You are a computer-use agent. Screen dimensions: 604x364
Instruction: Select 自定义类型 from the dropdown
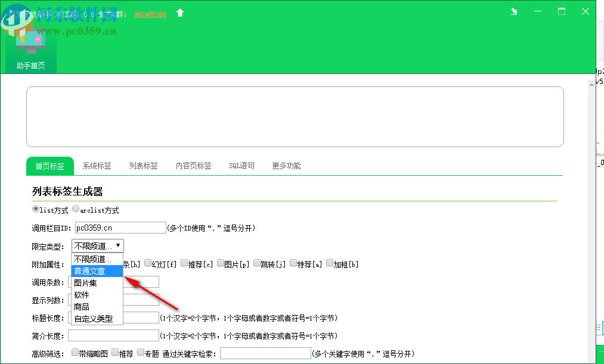95,318
